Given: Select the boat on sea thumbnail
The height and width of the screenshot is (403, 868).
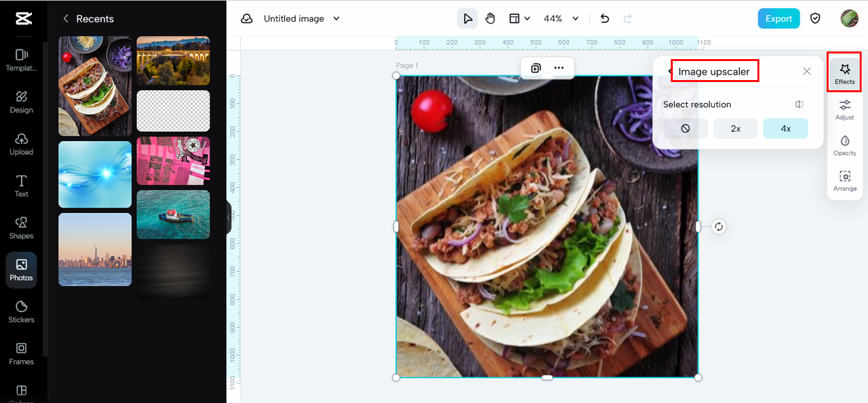Looking at the screenshot, I should click(173, 214).
